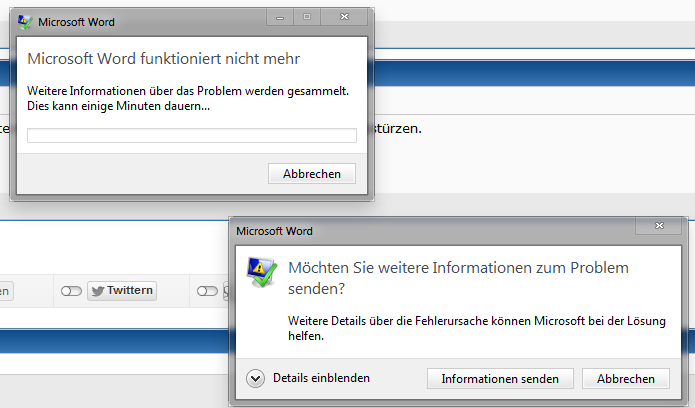Click Abbrechen in the send information dialog
This screenshot has width=695, height=408.
click(625, 378)
